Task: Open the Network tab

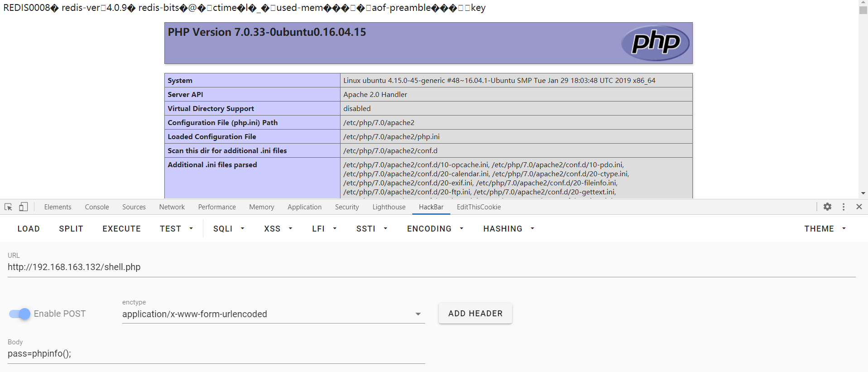Action: (172, 207)
